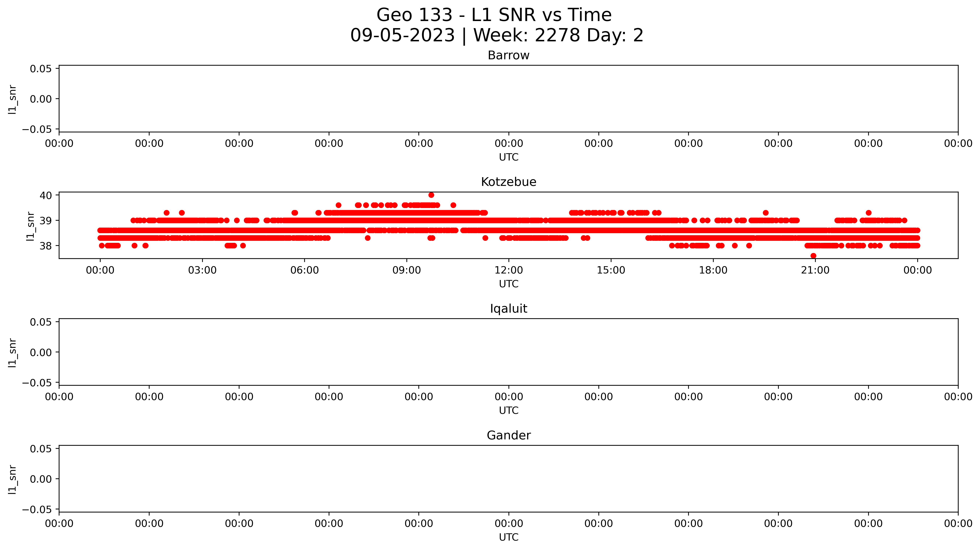Click the Barrow 'UTC' axis label
Image resolution: width=980 pixels, height=550 pixels.
(x=509, y=157)
